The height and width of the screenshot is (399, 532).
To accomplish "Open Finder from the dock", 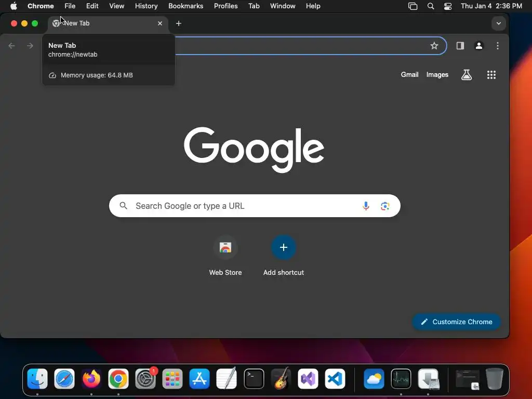I will pyautogui.click(x=37, y=379).
